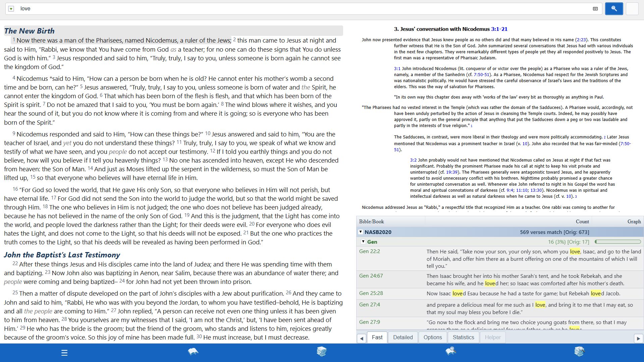
Task: Click the blue magnifier search button
Action: 614,9
